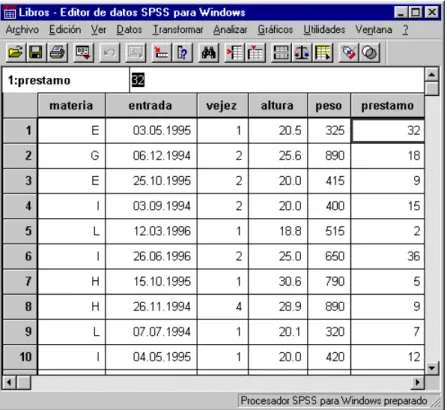Click the 1:prestamo cell reference label
The image size is (447, 410).
point(39,80)
